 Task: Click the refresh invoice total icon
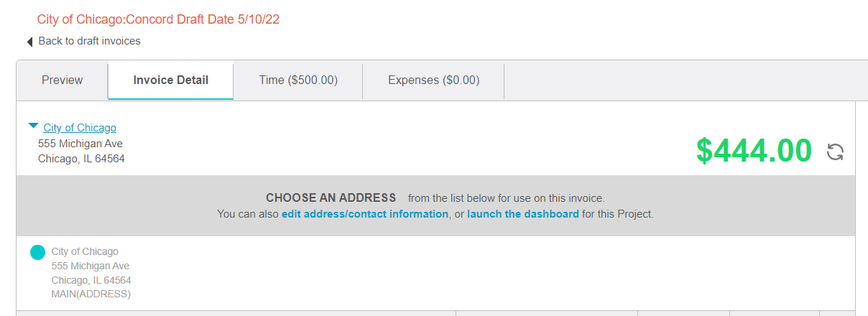(x=835, y=152)
